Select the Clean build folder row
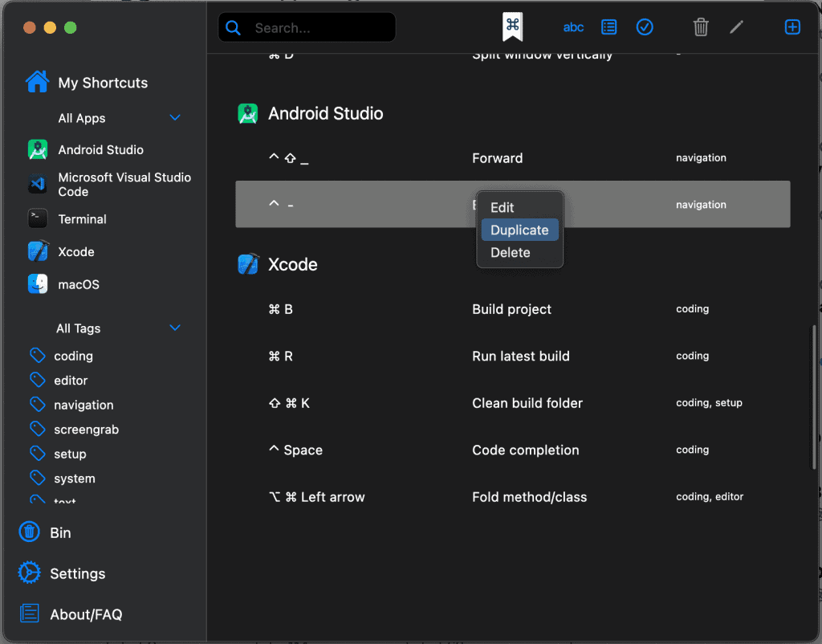This screenshot has width=822, height=644. coord(513,403)
